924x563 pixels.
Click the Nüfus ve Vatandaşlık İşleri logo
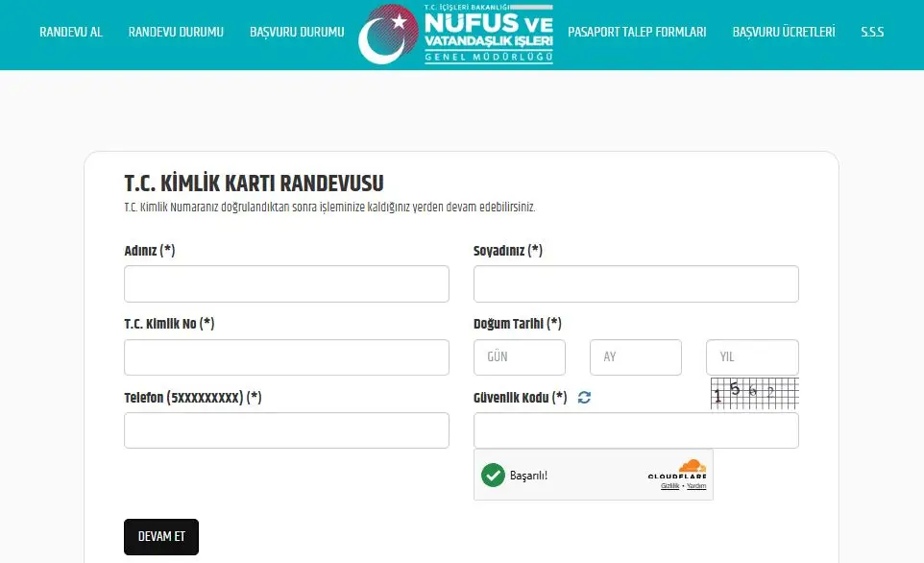click(456, 35)
